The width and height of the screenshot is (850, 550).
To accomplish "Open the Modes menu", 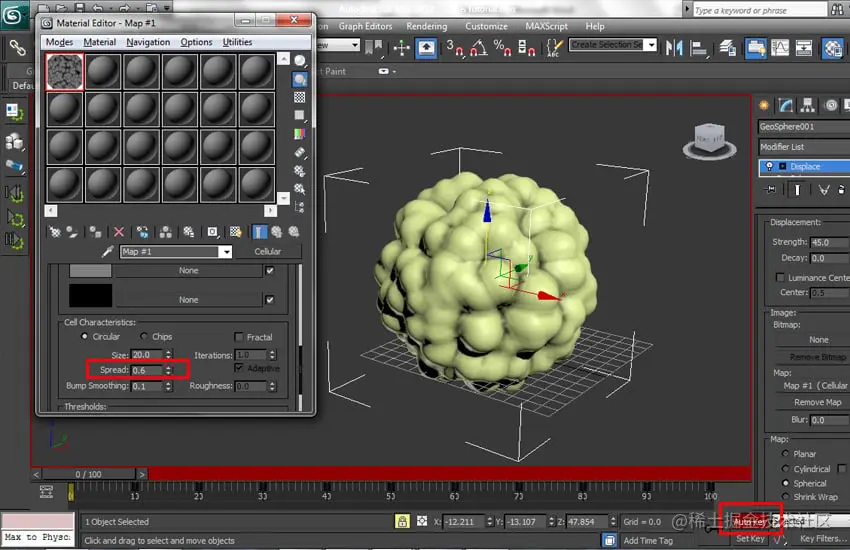I will pos(60,42).
